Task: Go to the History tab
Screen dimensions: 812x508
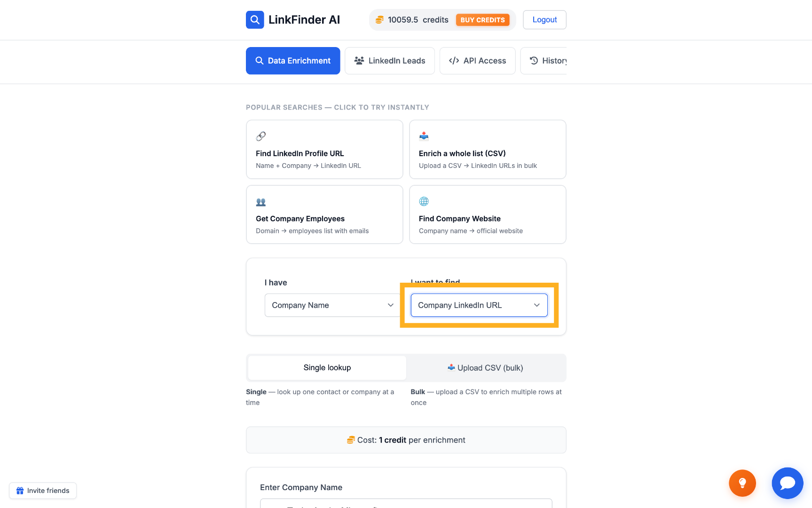Action: pos(544,61)
